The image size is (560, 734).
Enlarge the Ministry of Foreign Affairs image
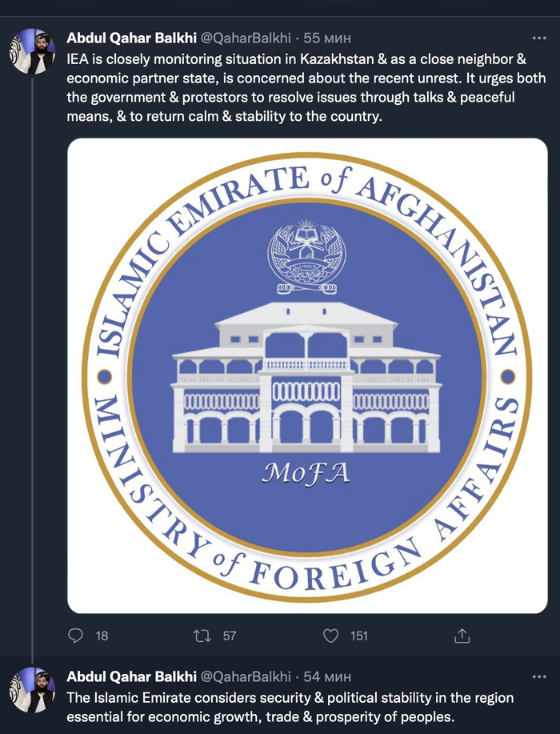307,375
